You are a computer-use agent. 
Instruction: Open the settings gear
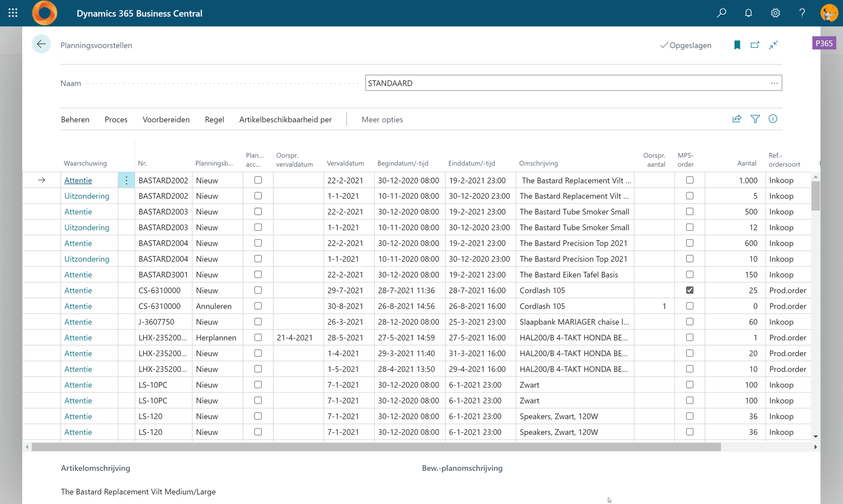775,13
